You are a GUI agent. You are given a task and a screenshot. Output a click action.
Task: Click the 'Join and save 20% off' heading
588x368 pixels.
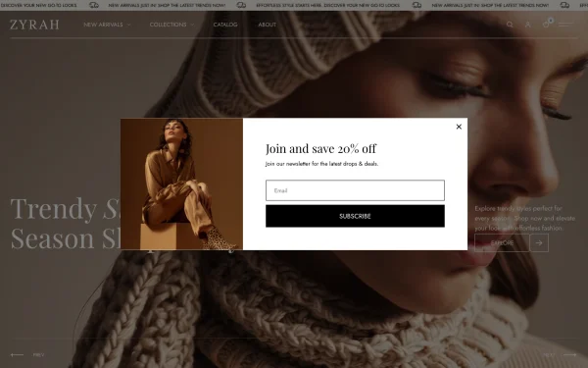point(320,149)
